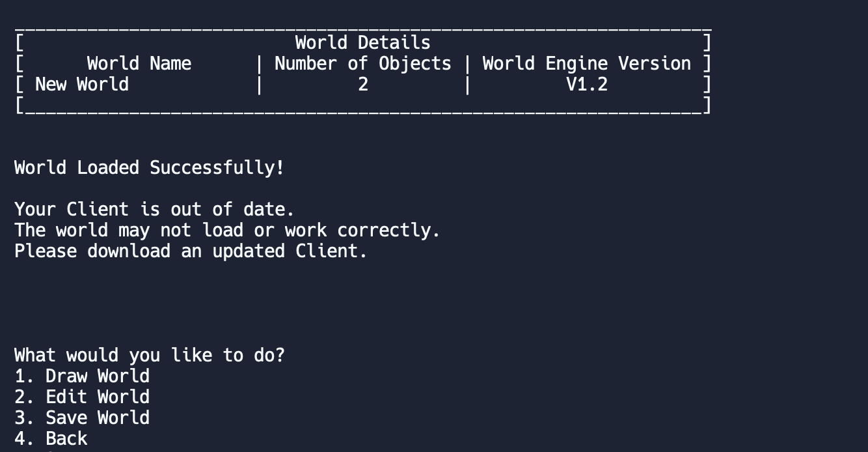Click the Back option
The height and width of the screenshot is (452, 868).
65,438
